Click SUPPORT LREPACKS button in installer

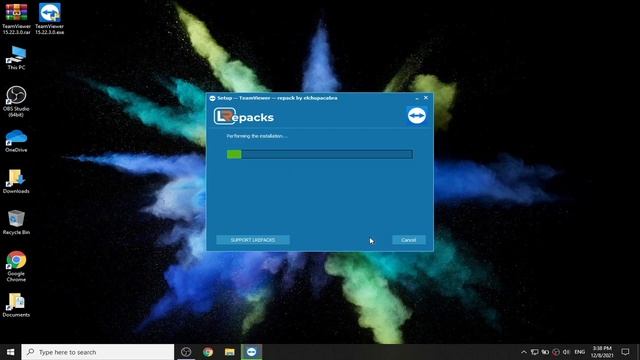click(253, 240)
